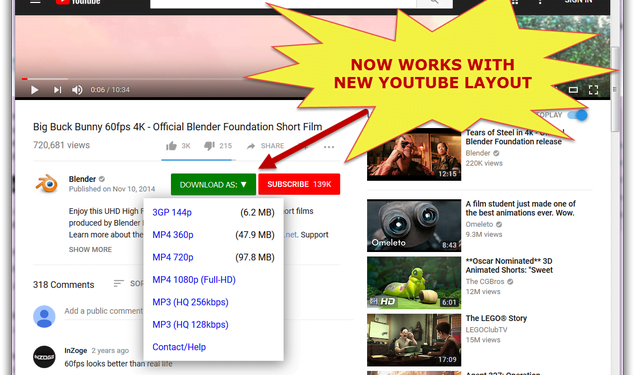
Task: Click the page vertical scrollbar
Action: point(615,89)
